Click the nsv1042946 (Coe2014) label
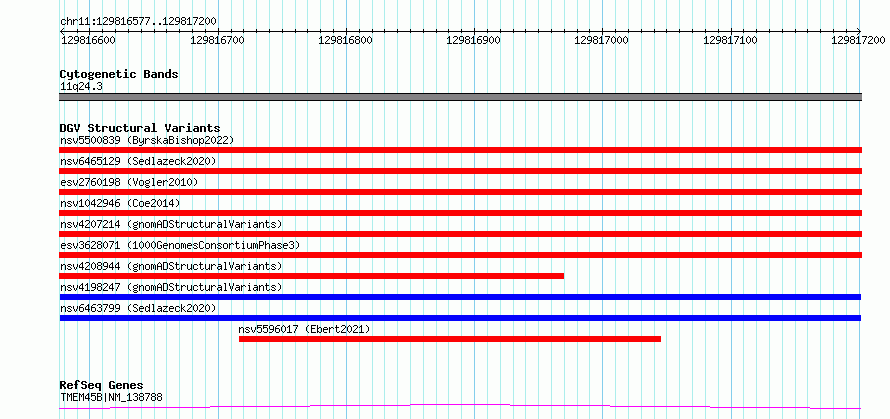 coord(120,203)
